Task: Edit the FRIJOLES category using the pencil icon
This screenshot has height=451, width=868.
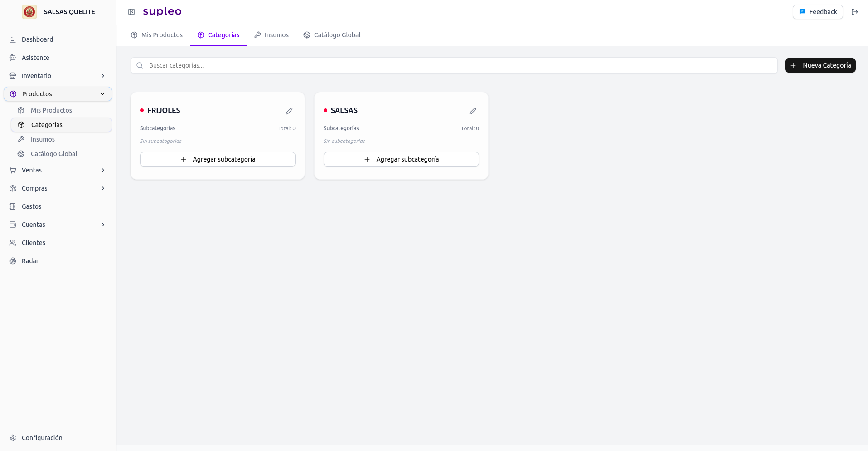Action: pos(289,111)
